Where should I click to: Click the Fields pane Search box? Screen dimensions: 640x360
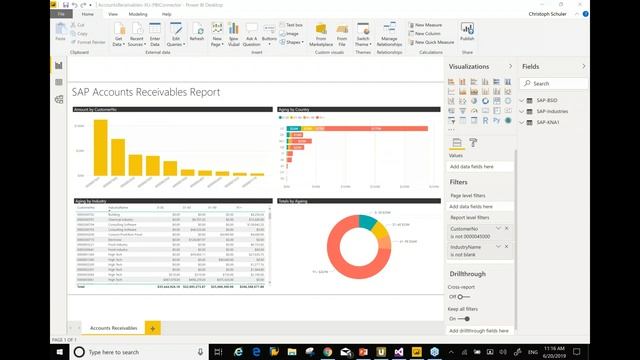click(x=554, y=83)
